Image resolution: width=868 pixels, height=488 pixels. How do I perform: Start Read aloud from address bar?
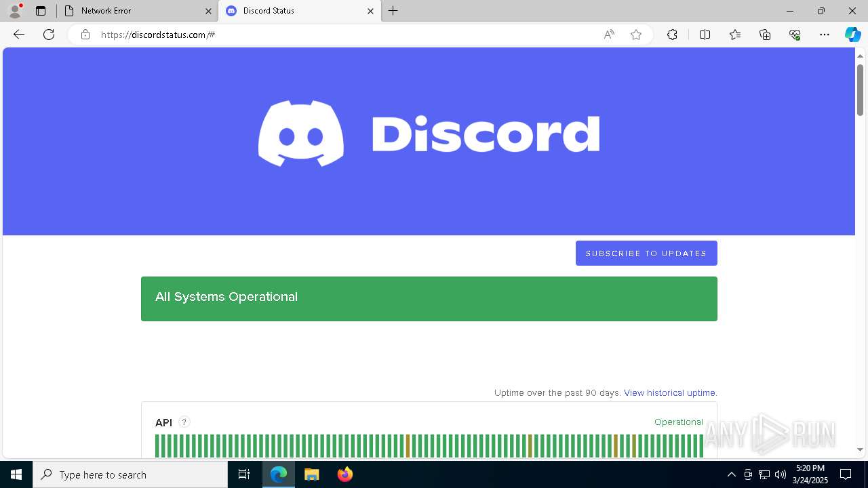[x=609, y=35]
